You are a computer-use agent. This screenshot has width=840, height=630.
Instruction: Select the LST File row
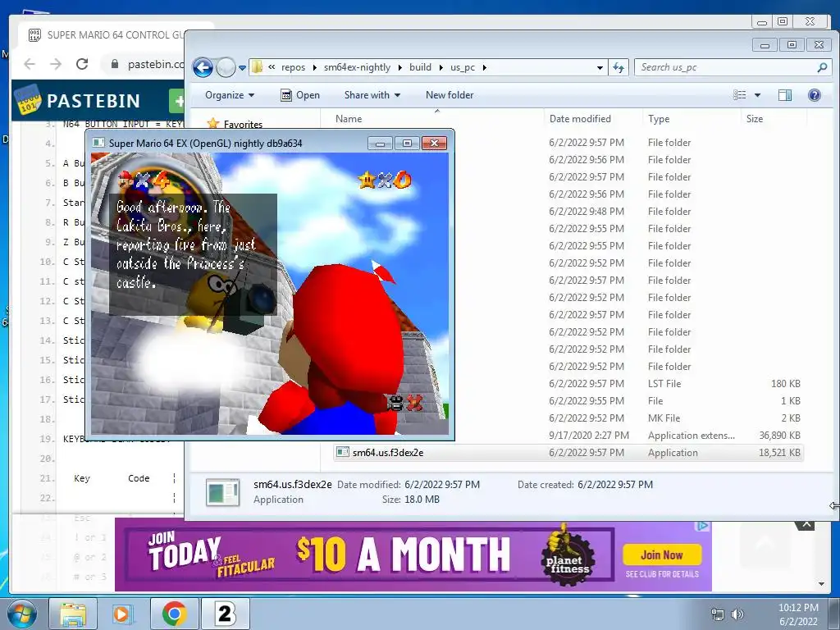coord(568,384)
